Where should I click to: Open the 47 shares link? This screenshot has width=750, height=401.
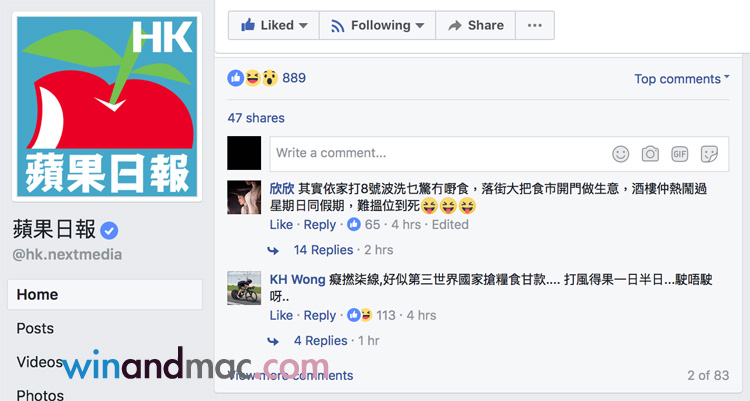click(x=256, y=118)
